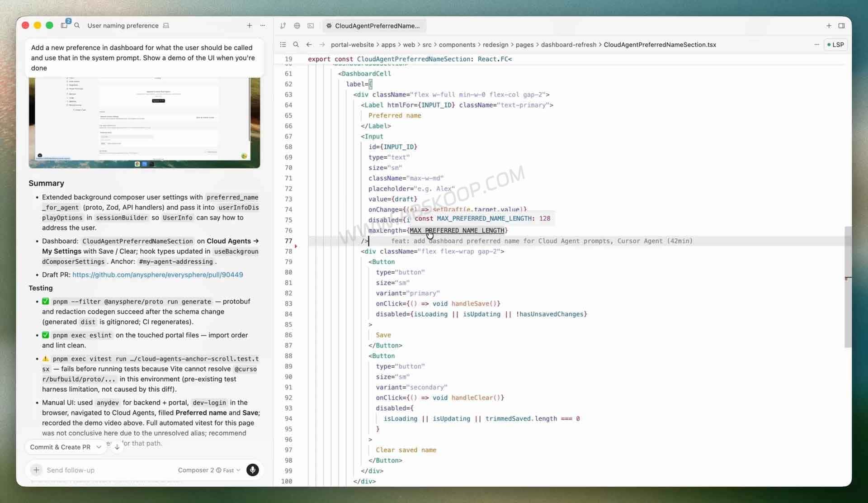Click the editor vertical scrollbar thumb
The image size is (868, 503).
tap(848, 287)
